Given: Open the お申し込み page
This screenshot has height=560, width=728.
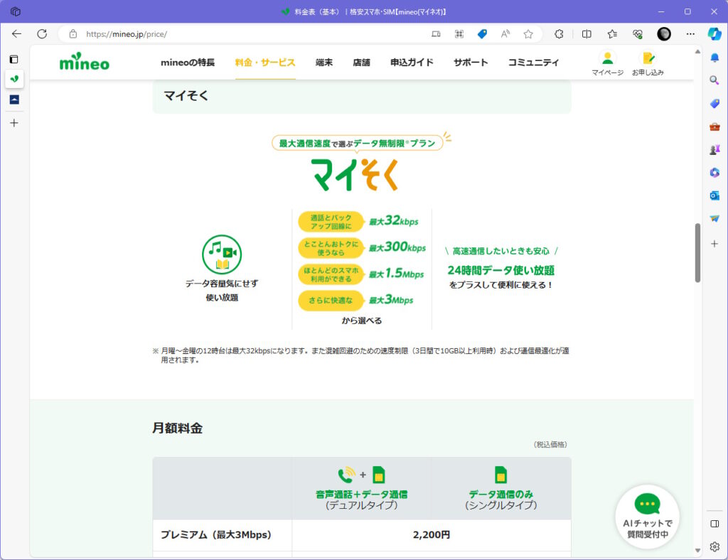Looking at the screenshot, I should tap(648, 63).
